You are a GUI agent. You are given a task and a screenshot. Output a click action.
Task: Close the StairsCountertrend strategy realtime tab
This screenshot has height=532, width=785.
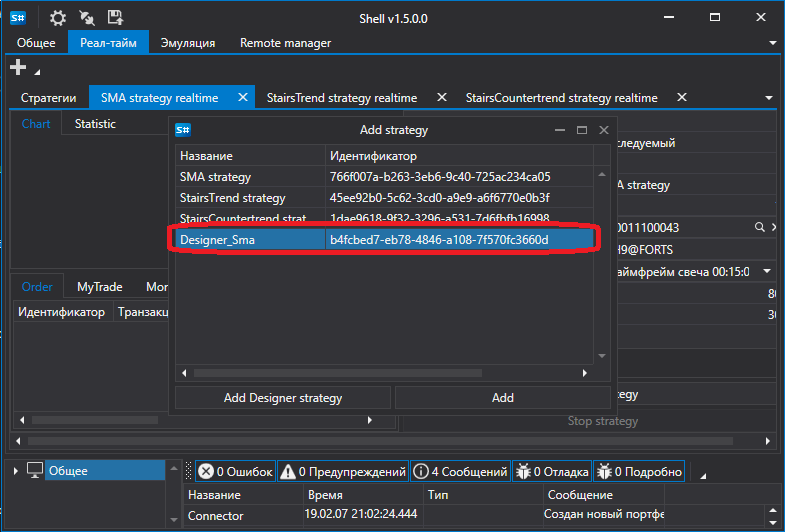682,97
